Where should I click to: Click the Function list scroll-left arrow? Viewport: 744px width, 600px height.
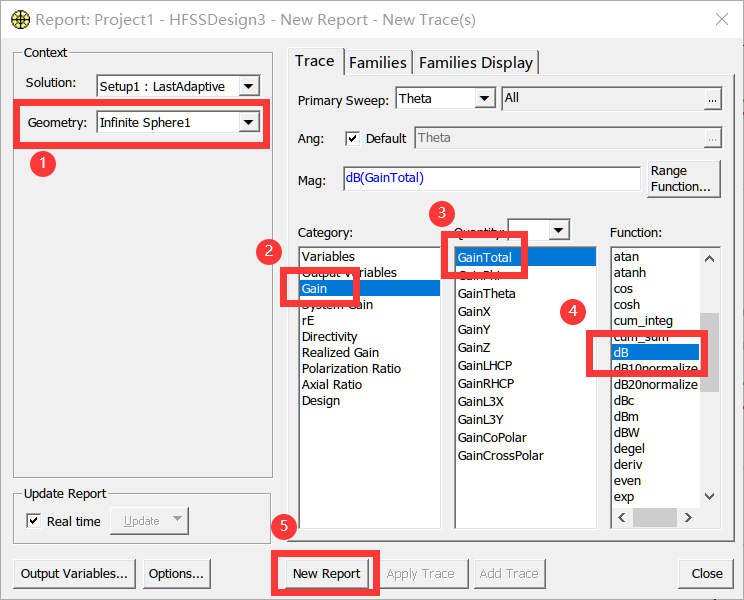pos(622,517)
